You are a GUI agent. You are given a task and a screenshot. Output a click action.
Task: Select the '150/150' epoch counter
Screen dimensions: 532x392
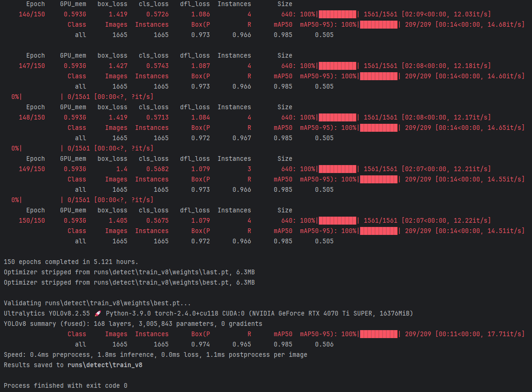point(31,220)
